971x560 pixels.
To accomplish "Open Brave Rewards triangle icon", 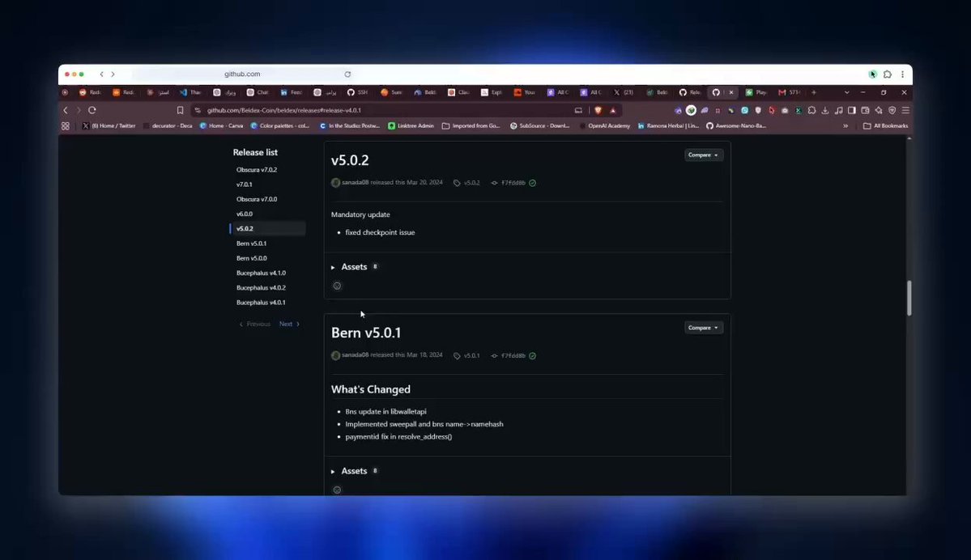I will 613,110.
